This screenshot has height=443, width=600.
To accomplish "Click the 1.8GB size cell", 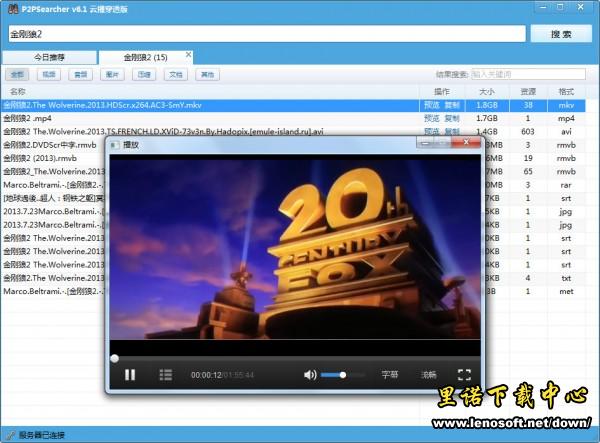I will 487,105.
